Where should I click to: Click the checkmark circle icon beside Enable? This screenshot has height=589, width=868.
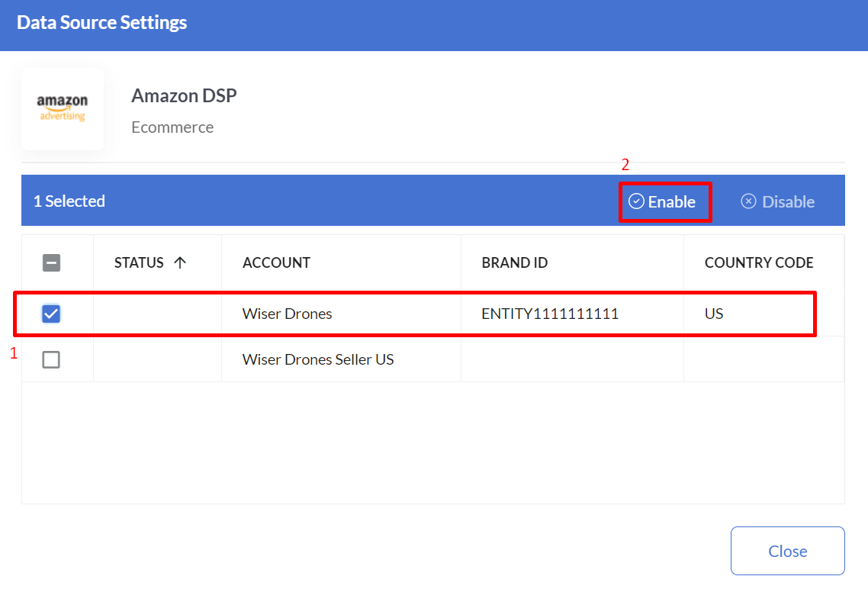(x=636, y=201)
